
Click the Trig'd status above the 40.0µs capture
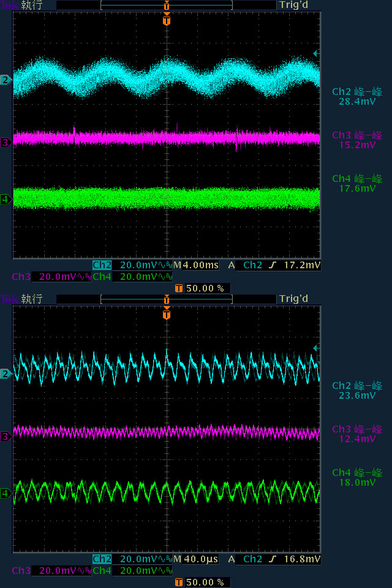click(x=294, y=299)
